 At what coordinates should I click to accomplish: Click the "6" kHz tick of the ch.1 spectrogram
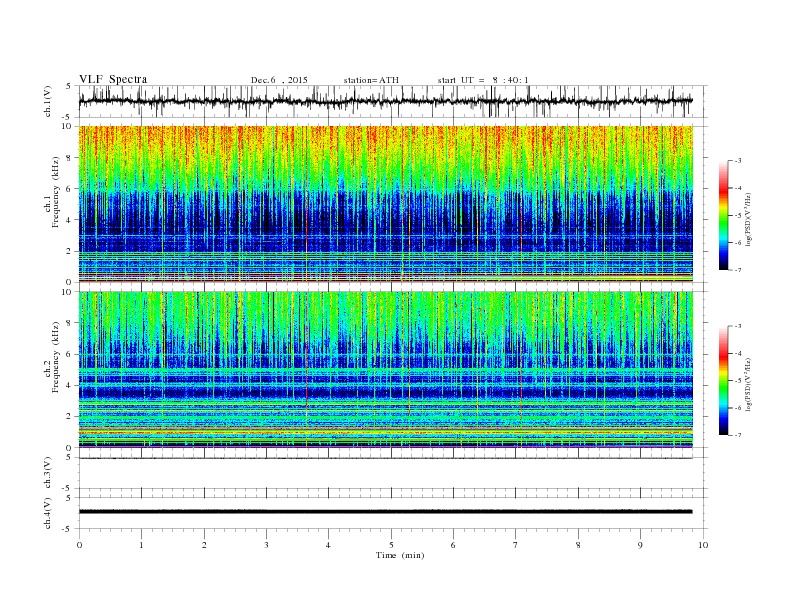point(70,189)
